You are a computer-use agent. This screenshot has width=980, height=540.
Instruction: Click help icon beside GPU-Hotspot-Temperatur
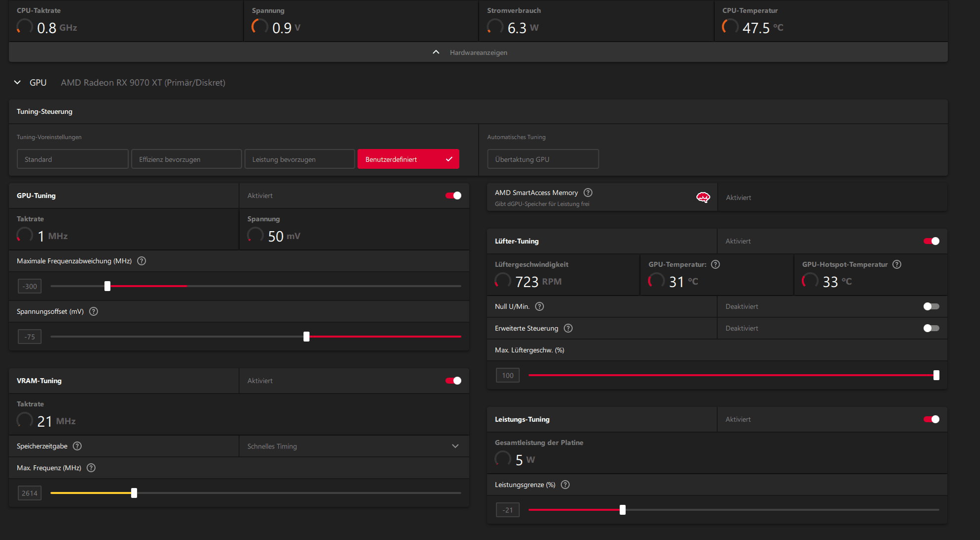(x=897, y=264)
